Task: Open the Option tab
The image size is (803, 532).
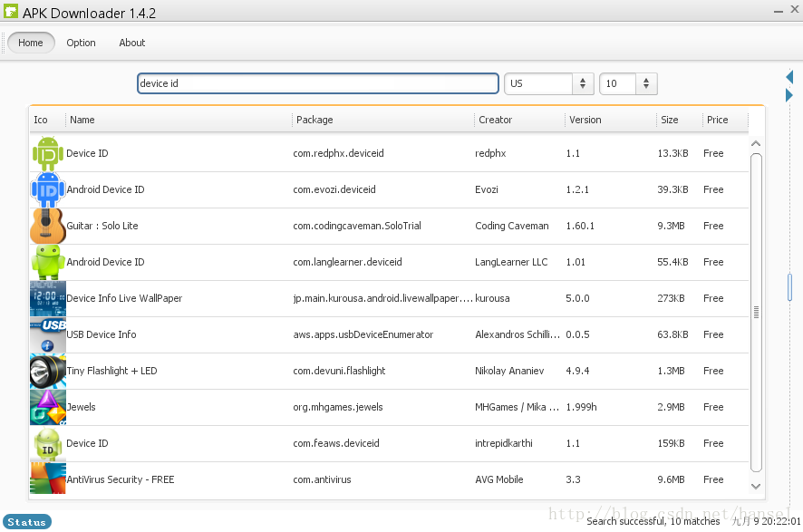Action: 81,43
